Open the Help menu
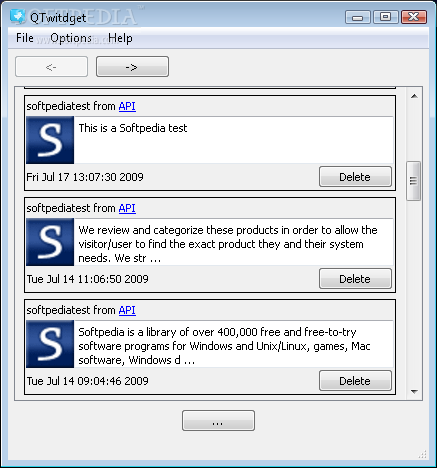Image resolution: width=437 pixels, height=468 pixels. tap(120, 38)
